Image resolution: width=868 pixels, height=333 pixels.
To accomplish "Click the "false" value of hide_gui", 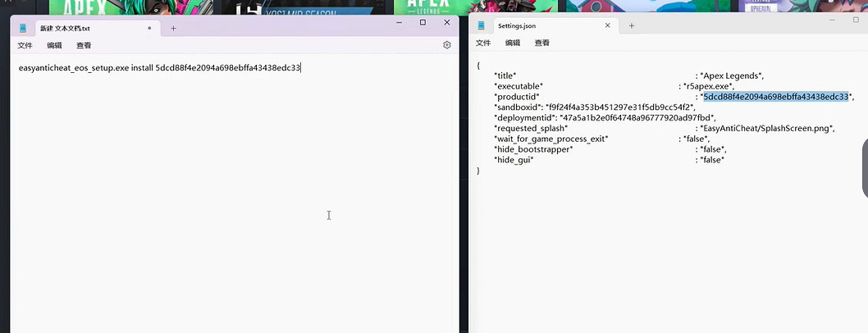I will [712, 160].
